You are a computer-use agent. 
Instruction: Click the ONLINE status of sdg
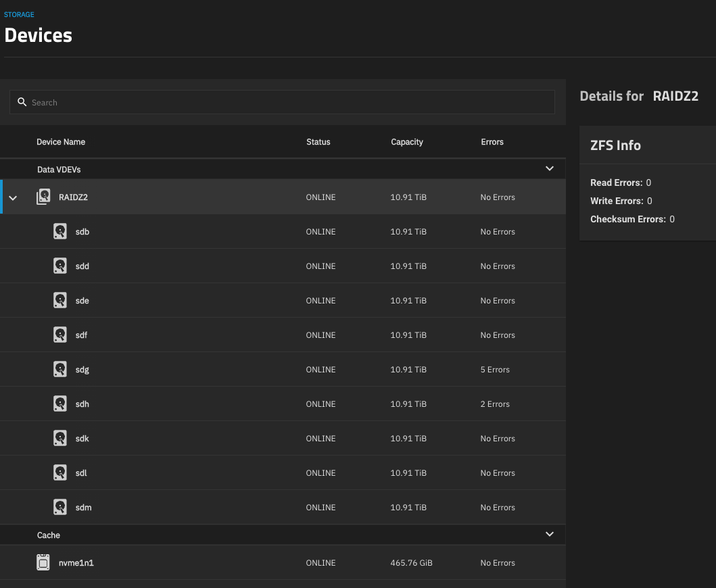tap(320, 369)
